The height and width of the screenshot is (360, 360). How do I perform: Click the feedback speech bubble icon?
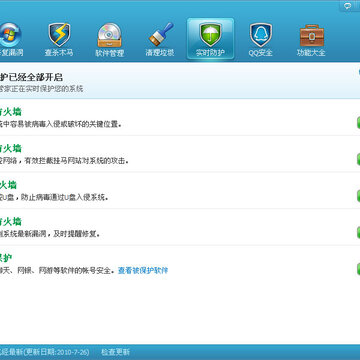(x=348, y=6)
